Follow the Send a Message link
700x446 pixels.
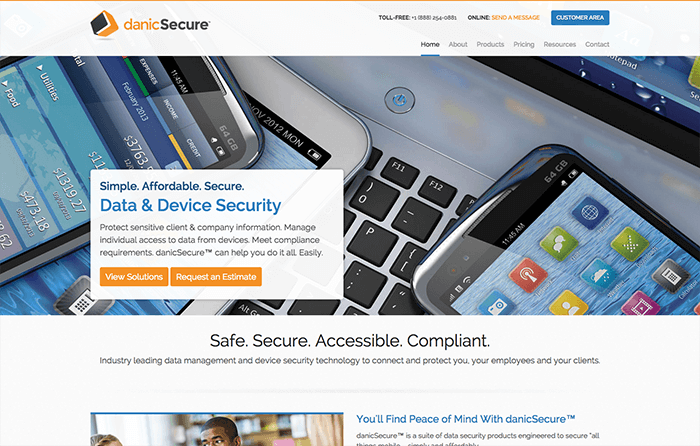[x=516, y=18]
